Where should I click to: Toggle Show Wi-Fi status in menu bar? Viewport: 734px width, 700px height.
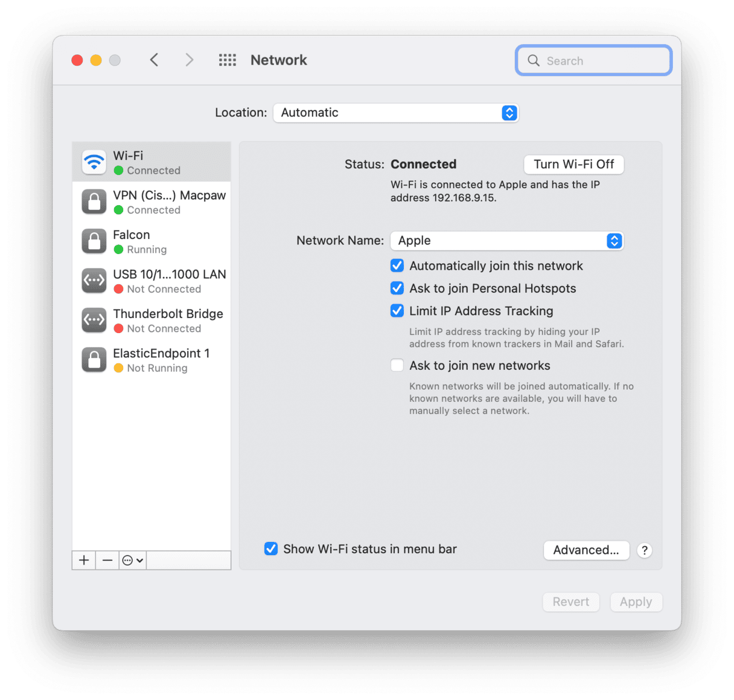coord(271,549)
